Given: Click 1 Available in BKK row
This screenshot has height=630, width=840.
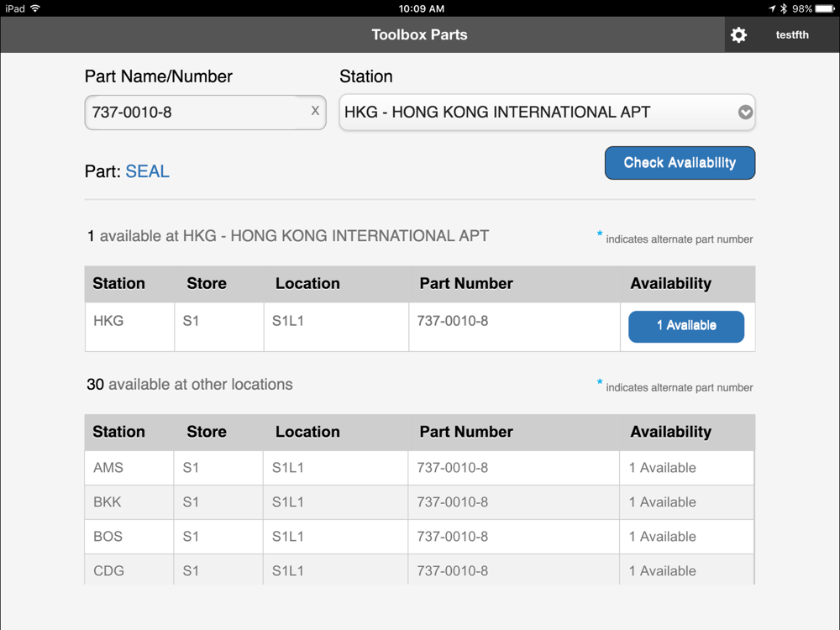Looking at the screenshot, I should (662, 502).
